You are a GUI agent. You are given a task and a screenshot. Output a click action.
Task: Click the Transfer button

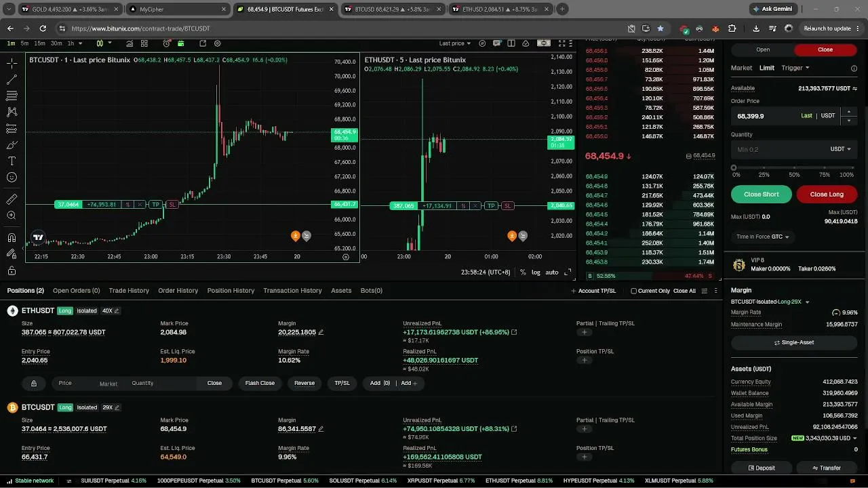pos(827,468)
